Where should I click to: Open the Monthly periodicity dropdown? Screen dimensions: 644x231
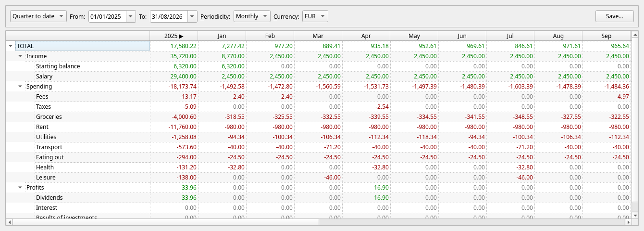tap(252, 16)
